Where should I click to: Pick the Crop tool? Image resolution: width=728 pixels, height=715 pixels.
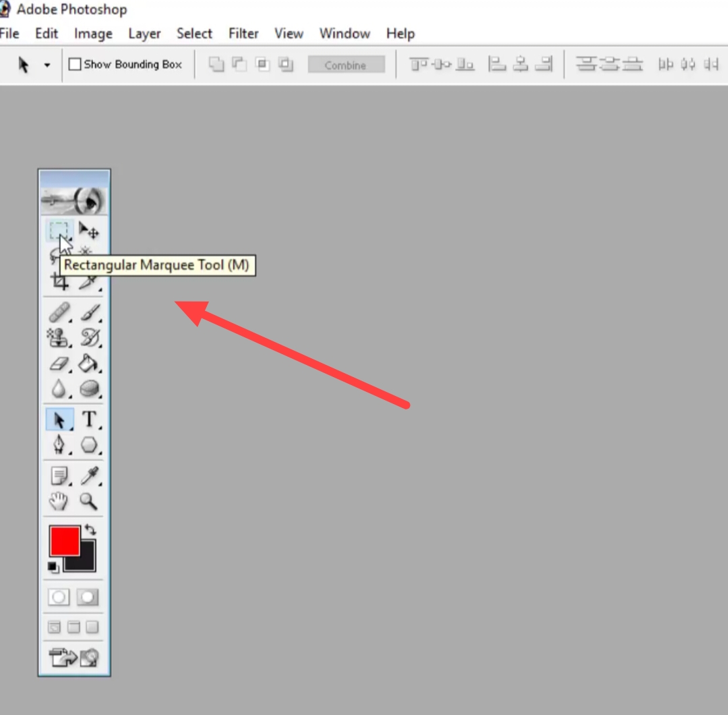click(x=59, y=281)
